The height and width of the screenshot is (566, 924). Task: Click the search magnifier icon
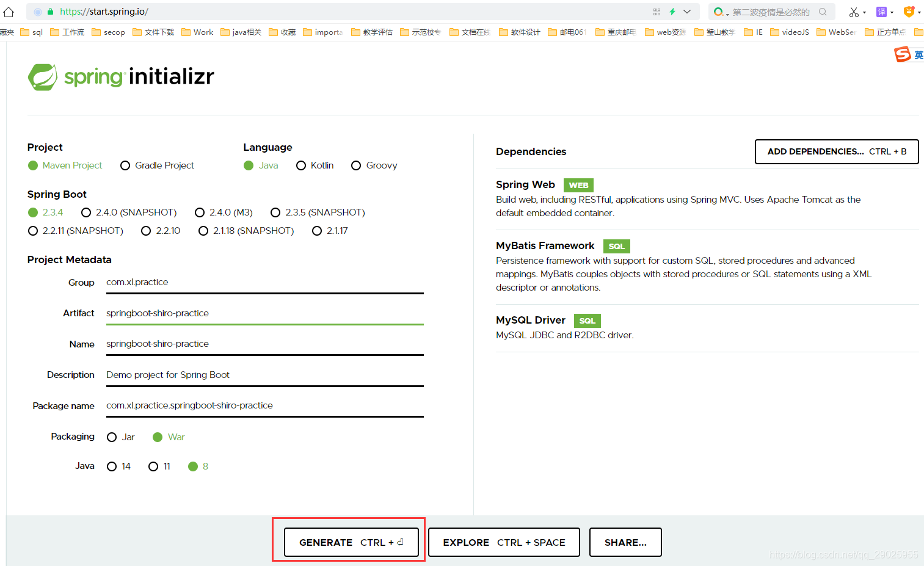coord(823,12)
